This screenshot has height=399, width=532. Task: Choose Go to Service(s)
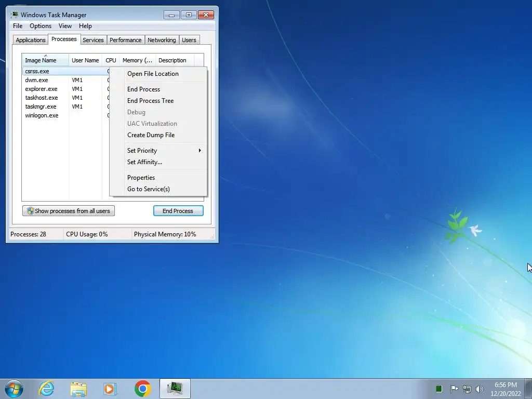tap(158, 189)
